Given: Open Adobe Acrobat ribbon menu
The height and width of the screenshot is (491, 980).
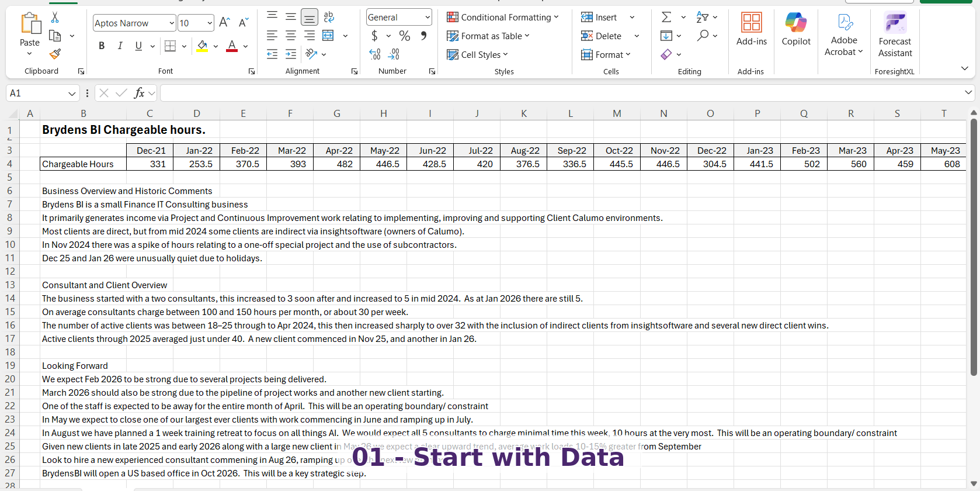Looking at the screenshot, I should [844, 34].
